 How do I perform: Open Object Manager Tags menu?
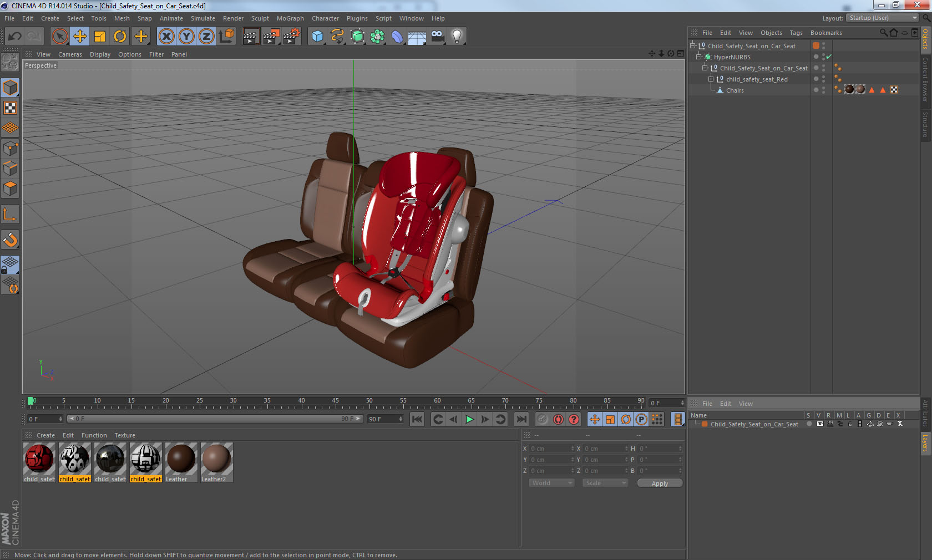[x=796, y=33]
